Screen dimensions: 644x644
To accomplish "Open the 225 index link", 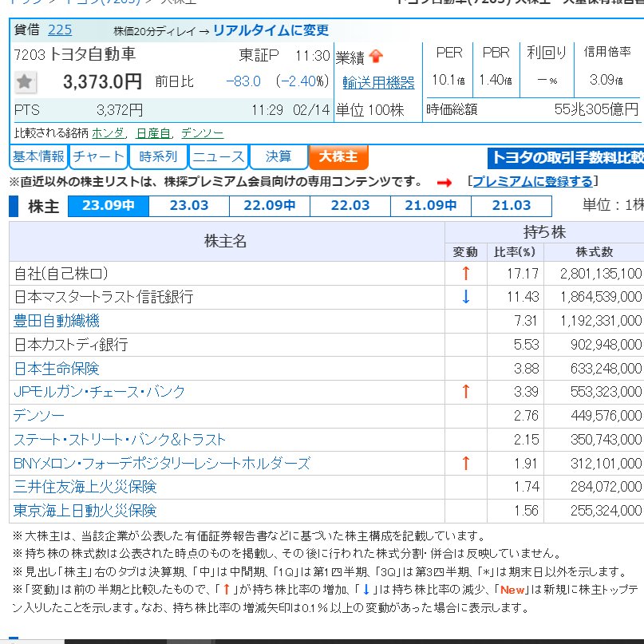I will pos(60,30).
